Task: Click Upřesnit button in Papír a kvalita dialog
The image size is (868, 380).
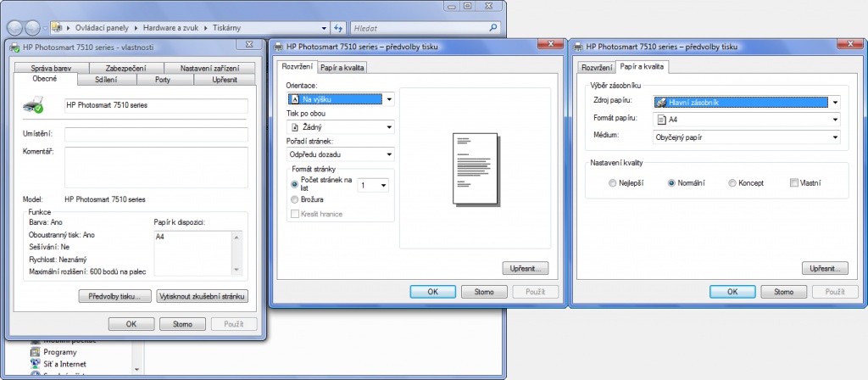Action: click(x=825, y=269)
